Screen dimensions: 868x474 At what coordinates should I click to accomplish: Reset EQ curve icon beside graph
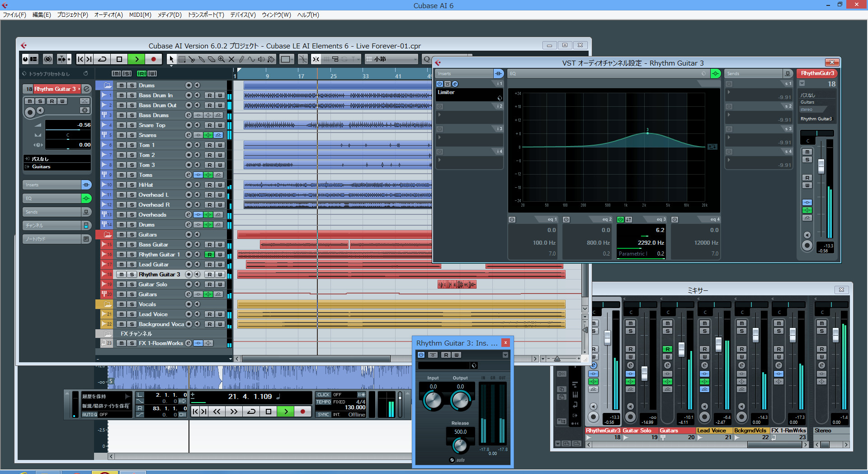coord(712,147)
